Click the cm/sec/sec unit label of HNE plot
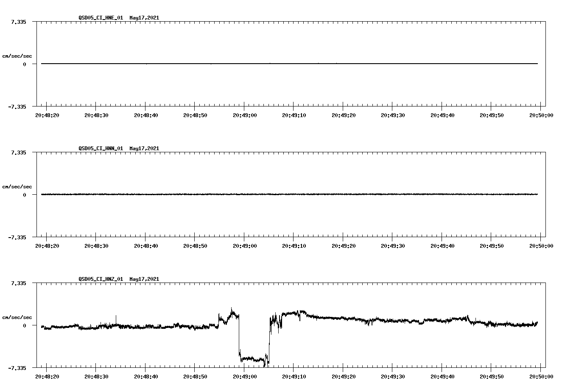This screenshot has width=576, height=392. pos(17,56)
